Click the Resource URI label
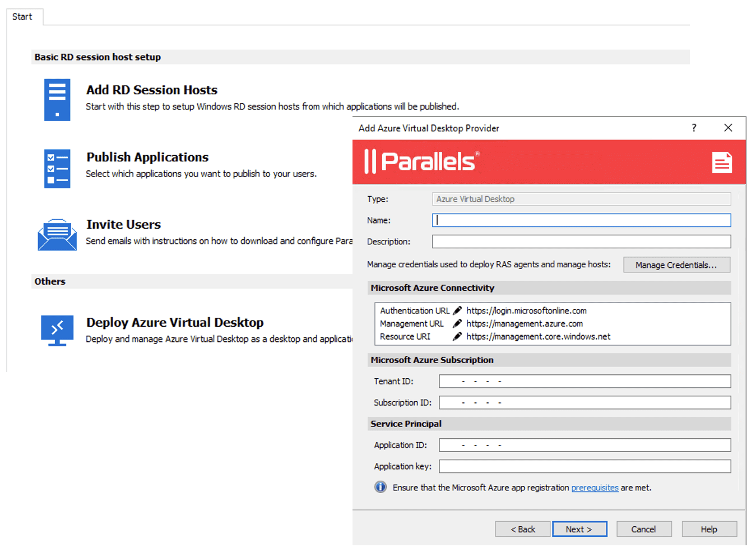Image resolution: width=756 pixels, height=552 pixels. tap(405, 336)
